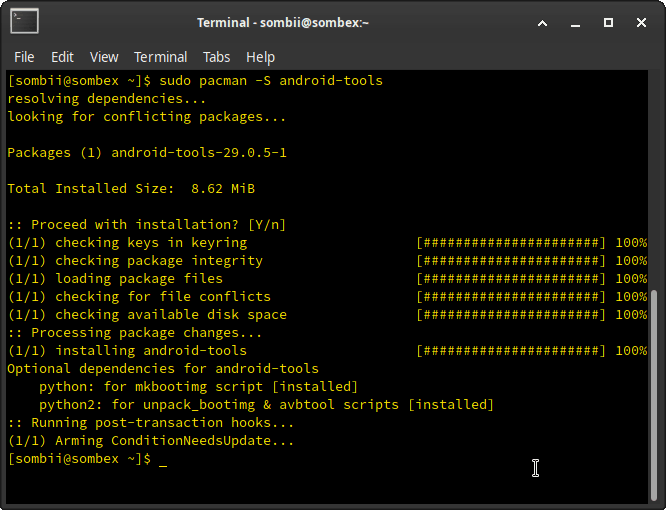Minimize the Terminal window
Image resolution: width=666 pixels, height=510 pixels.
click(x=575, y=22)
